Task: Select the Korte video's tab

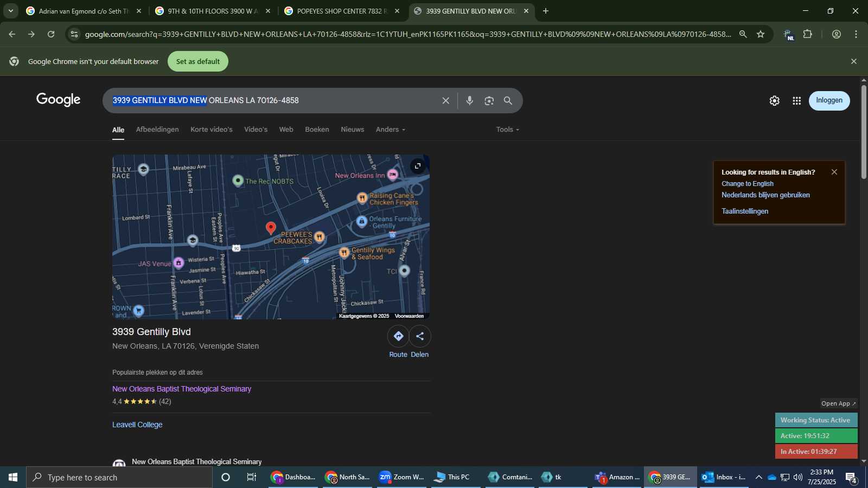Action: click(212, 130)
